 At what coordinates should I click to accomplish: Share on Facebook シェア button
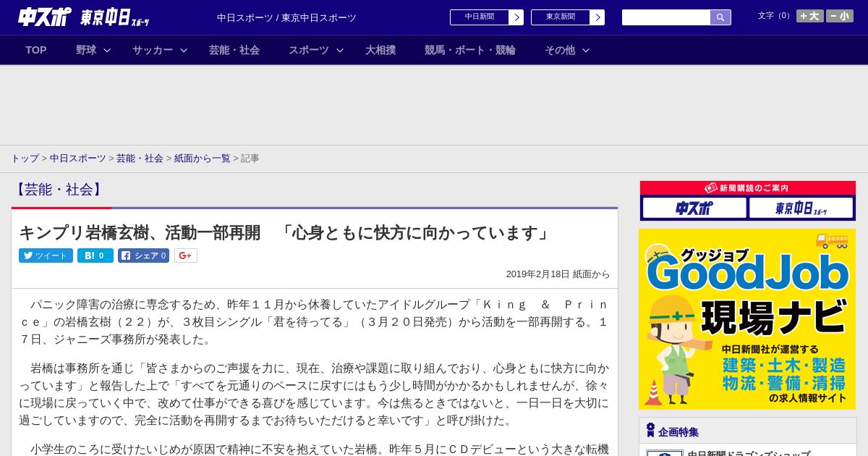coord(143,256)
